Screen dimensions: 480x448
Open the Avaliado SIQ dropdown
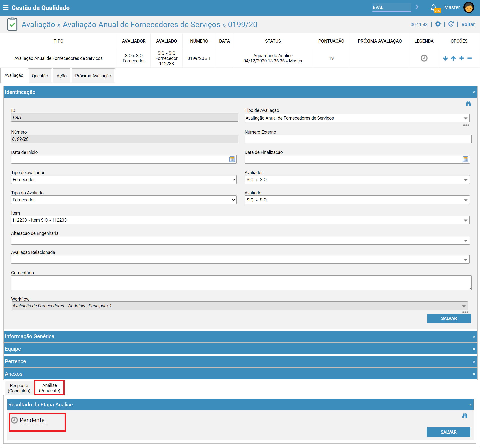click(x=357, y=200)
